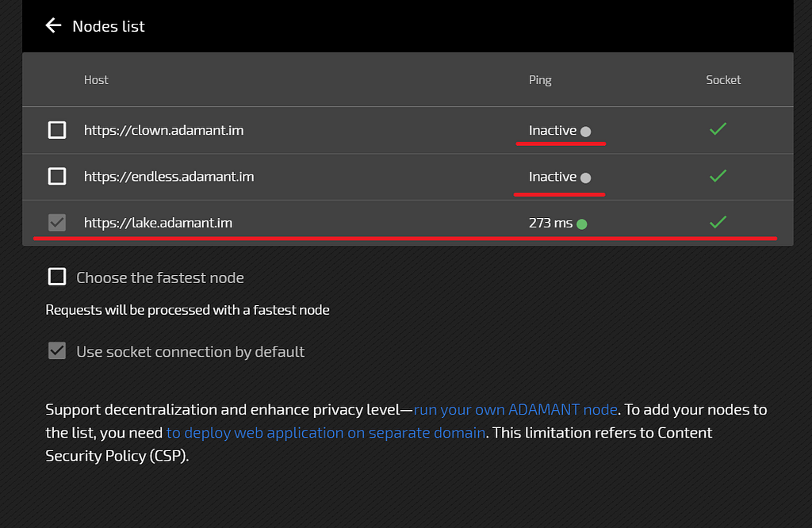Viewport: 812px width, 528px height.
Task: Click the green status dot for lake.adamant.im
Action: click(x=582, y=224)
